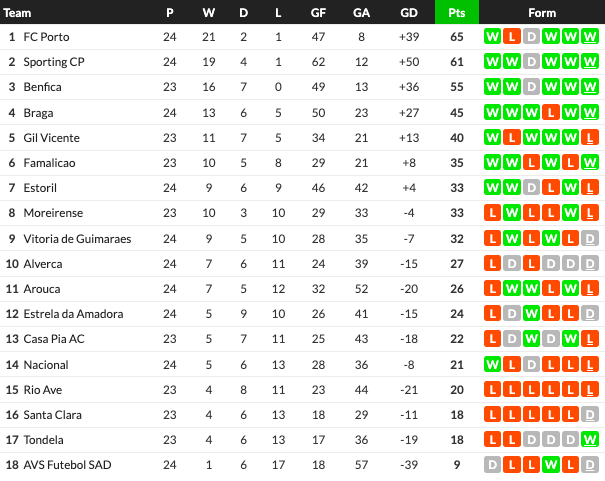Click the green win badge in Tondela's form
Image resolution: width=605 pixels, height=481 pixels.
click(x=590, y=439)
